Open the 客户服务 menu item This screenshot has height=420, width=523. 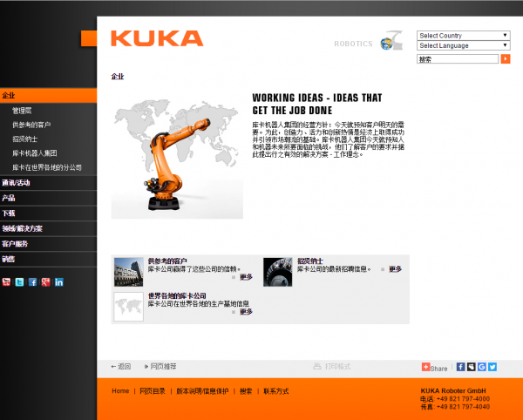[x=48, y=244]
